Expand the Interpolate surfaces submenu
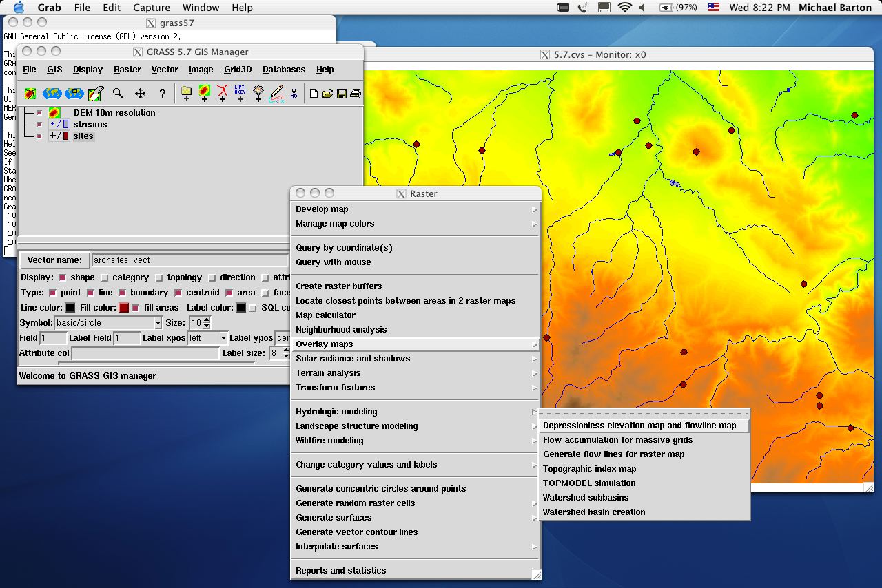The image size is (882, 588). [416, 547]
